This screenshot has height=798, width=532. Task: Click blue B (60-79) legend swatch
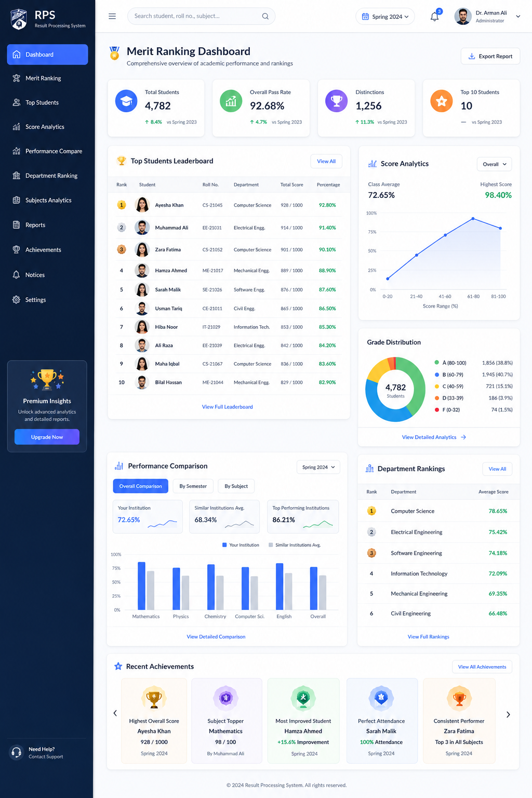pos(437,375)
